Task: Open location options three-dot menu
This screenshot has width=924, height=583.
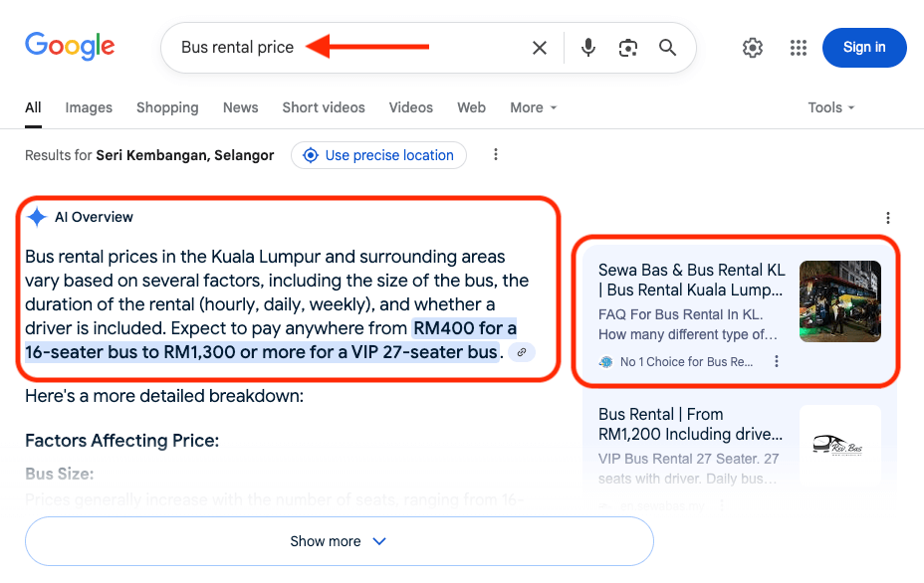Action: click(x=496, y=154)
